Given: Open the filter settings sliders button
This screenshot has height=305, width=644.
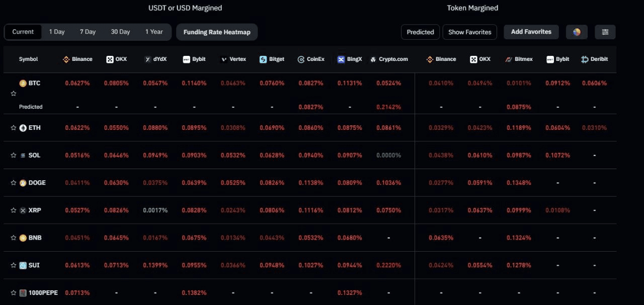Looking at the screenshot, I should (x=605, y=32).
